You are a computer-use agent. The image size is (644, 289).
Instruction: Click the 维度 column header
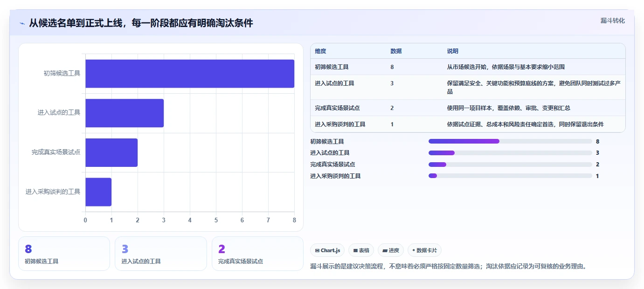point(320,51)
